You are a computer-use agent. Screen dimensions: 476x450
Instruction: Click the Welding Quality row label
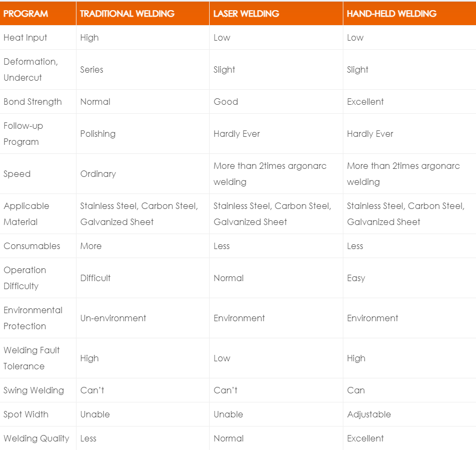pos(36,438)
